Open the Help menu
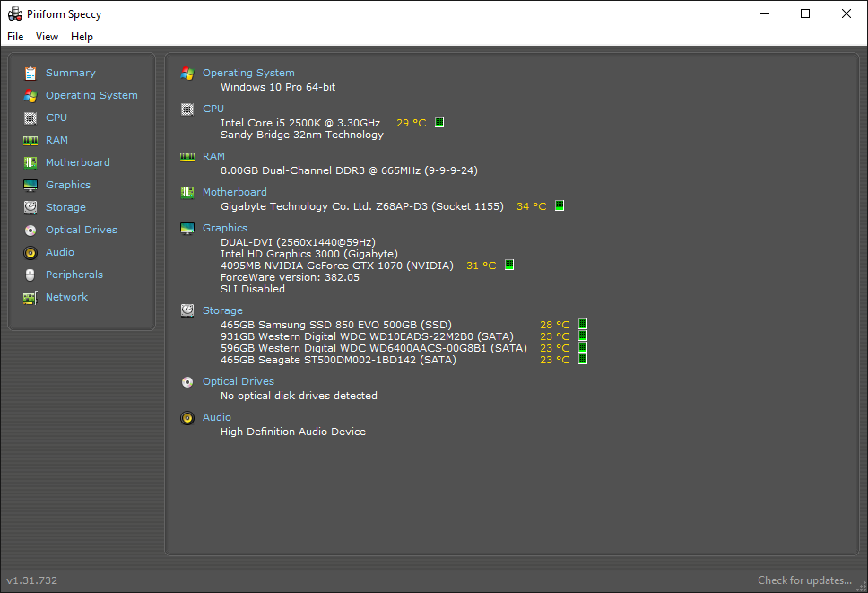The image size is (868, 593). tap(82, 37)
